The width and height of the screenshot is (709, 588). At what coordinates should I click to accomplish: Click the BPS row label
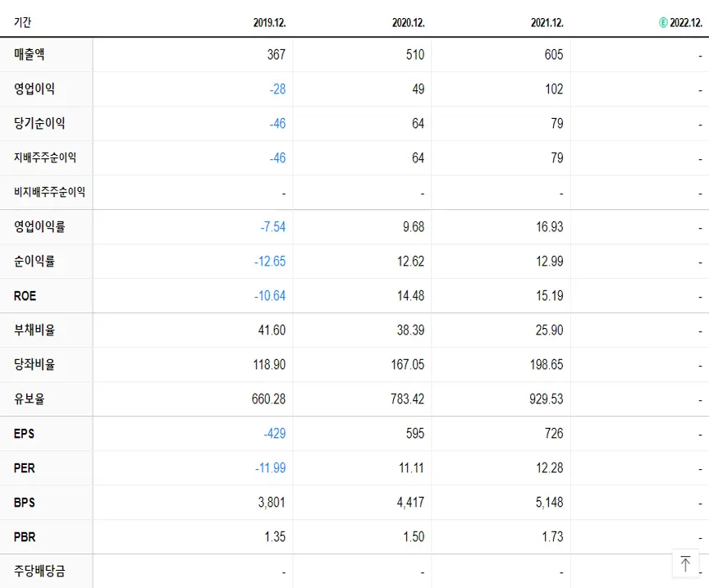pos(23,502)
